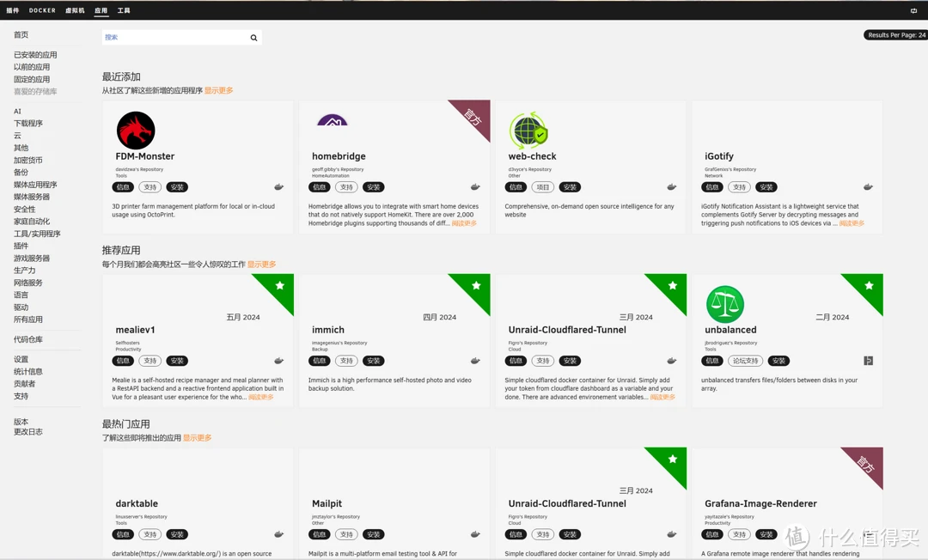Select the AI category

pyautogui.click(x=17, y=111)
